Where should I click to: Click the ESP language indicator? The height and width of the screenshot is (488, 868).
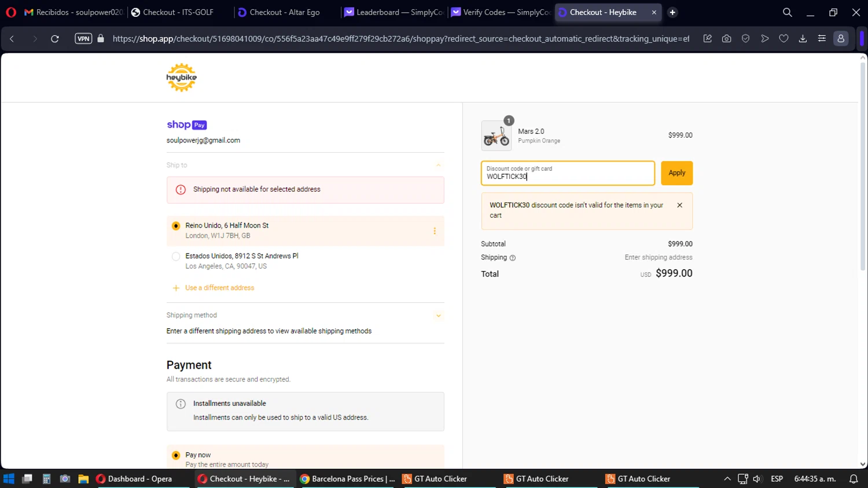point(777,479)
